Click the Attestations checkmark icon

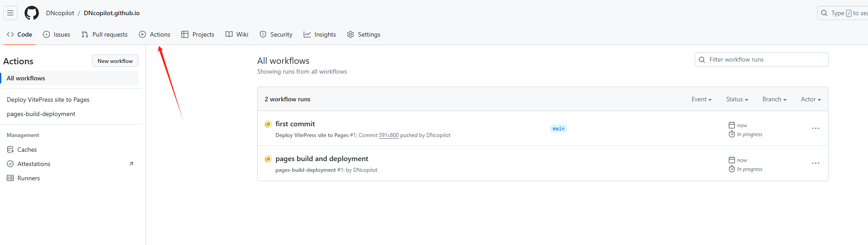10,164
